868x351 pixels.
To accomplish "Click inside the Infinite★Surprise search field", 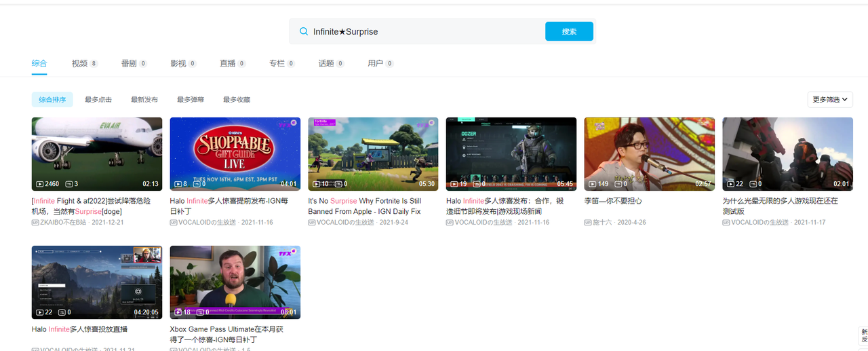I will (x=426, y=31).
